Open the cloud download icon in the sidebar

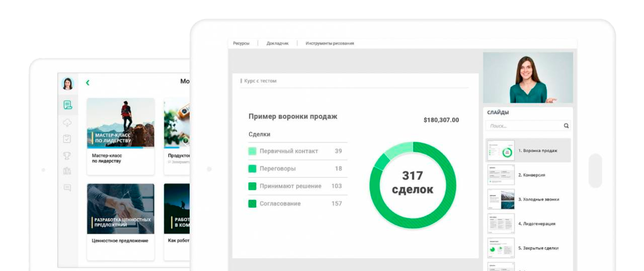[67, 122]
